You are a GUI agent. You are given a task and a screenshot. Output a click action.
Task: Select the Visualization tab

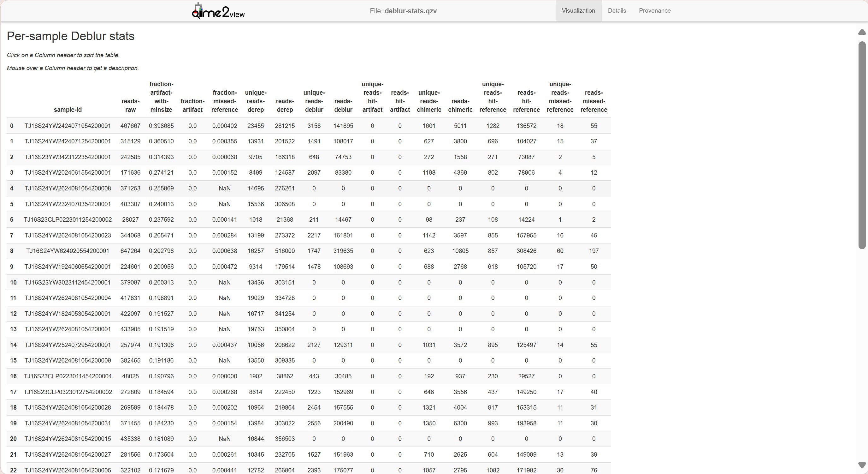click(578, 11)
